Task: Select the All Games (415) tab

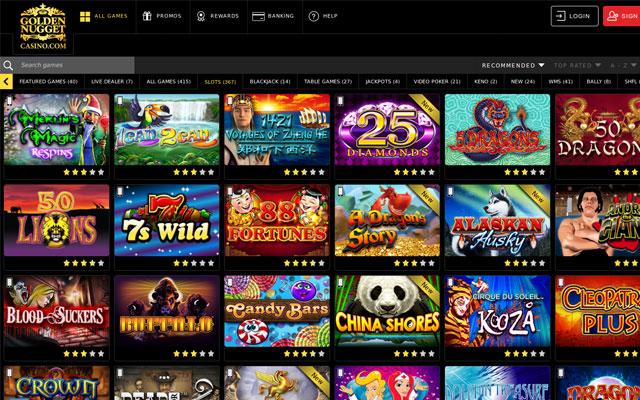Action: coord(169,82)
